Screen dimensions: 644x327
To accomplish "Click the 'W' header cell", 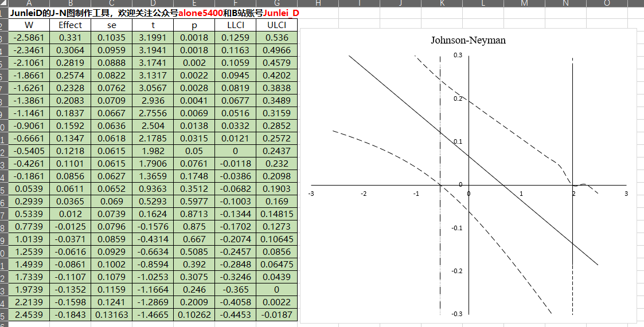I will (x=29, y=25).
